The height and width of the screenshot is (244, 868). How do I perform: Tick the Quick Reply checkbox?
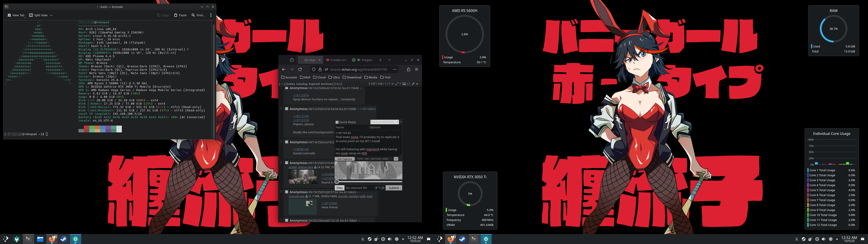(337, 122)
